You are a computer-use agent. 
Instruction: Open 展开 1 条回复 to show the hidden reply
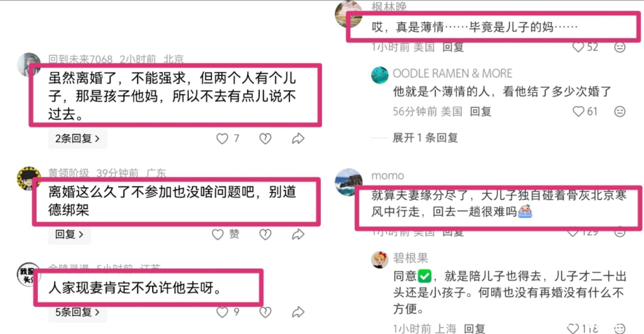click(x=425, y=138)
